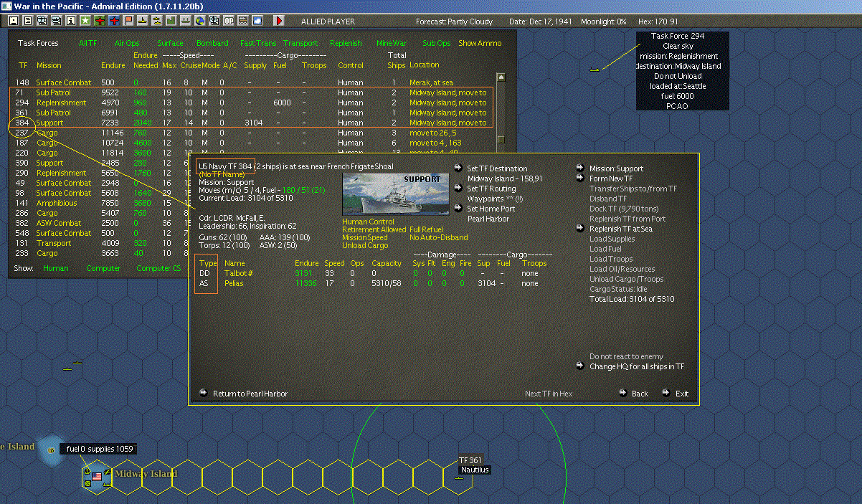862x504 pixels.
Task: Filter list by All TF
Action: pyautogui.click(x=87, y=43)
